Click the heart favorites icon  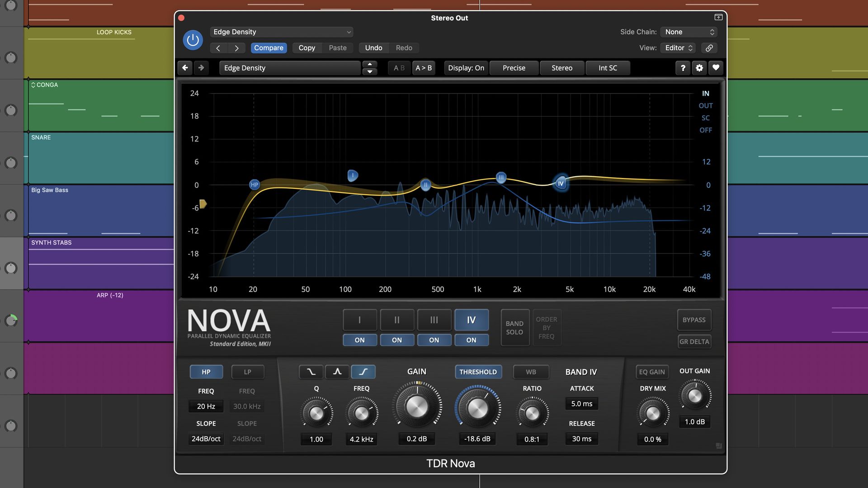[715, 68]
